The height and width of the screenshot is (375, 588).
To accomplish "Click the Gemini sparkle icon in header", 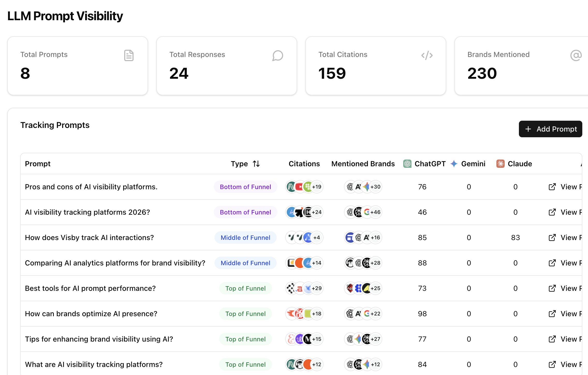I will click(x=454, y=164).
